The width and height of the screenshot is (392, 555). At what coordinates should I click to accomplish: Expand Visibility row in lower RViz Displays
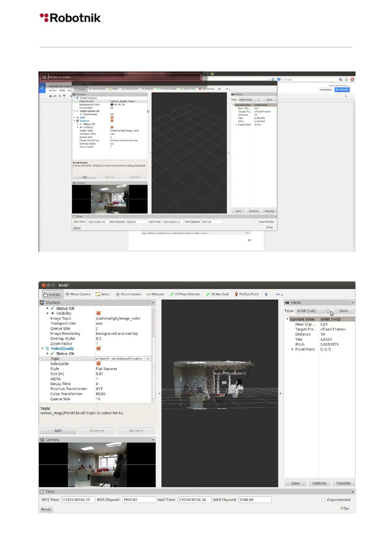(x=48, y=313)
